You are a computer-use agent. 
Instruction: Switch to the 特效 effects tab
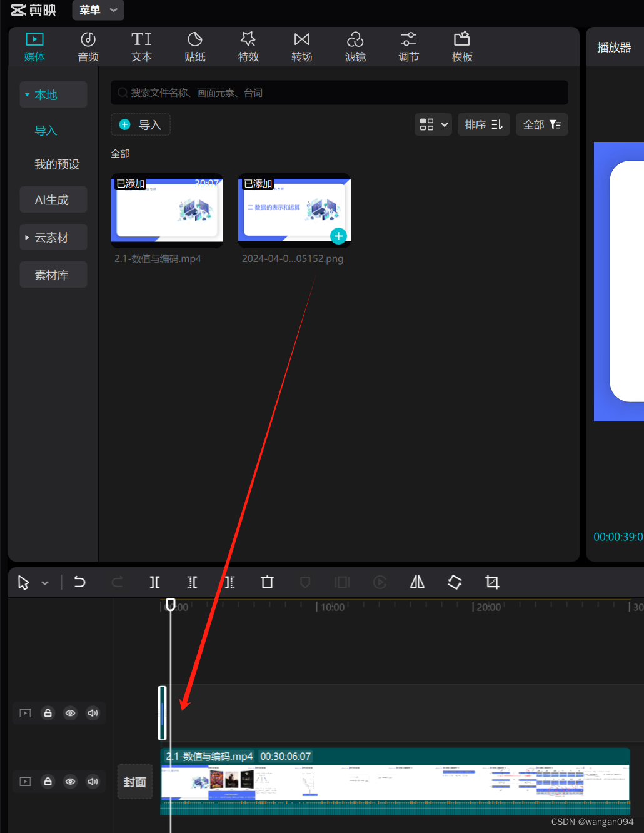click(x=248, y=48)
